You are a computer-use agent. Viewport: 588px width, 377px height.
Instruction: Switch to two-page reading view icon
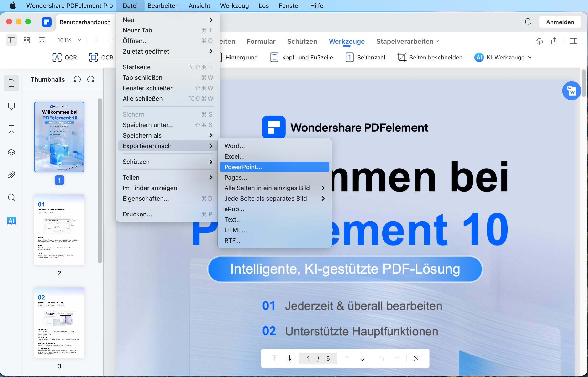tap(42, 40)
